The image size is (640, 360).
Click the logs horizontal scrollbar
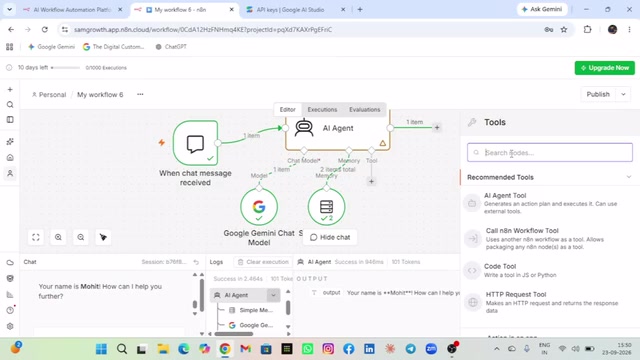[234, 334]
